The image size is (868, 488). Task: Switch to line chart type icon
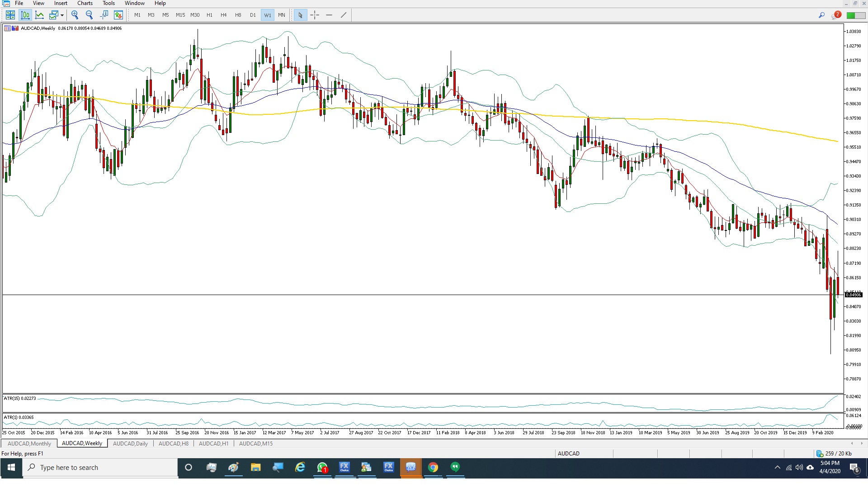[x=40, y=15]
